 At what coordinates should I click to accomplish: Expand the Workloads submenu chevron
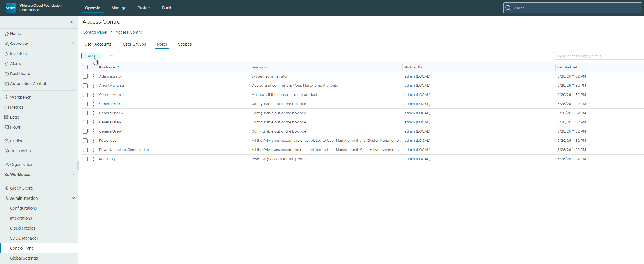tap(73, 174)
